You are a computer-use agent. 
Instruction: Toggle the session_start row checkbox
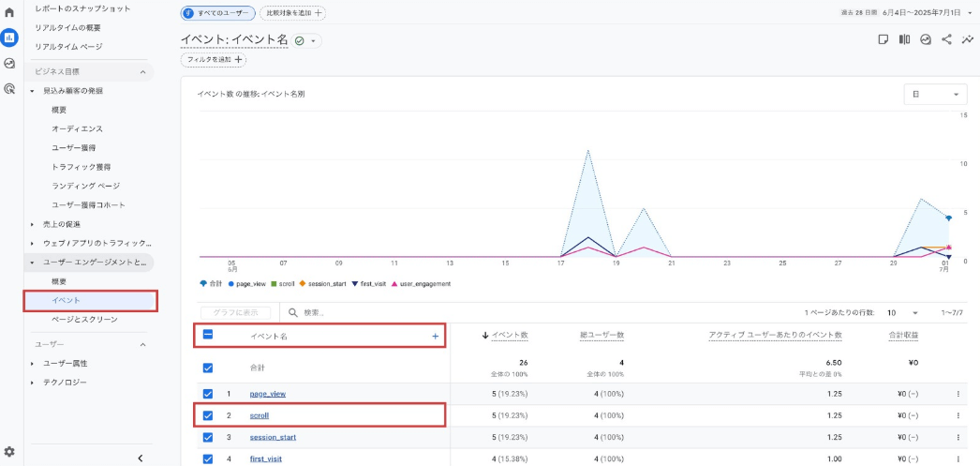click(208, 437)
